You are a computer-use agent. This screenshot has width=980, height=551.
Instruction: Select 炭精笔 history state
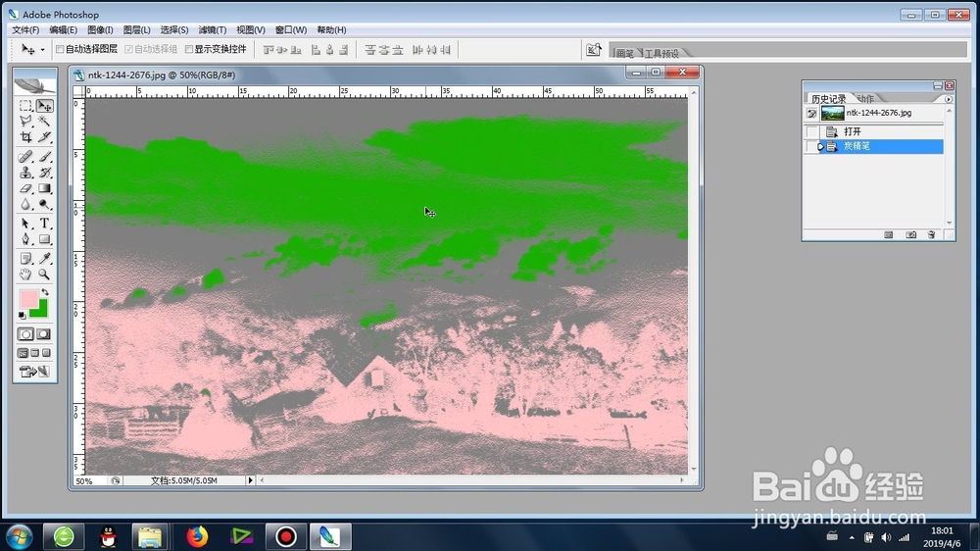(x=881, y=146)
